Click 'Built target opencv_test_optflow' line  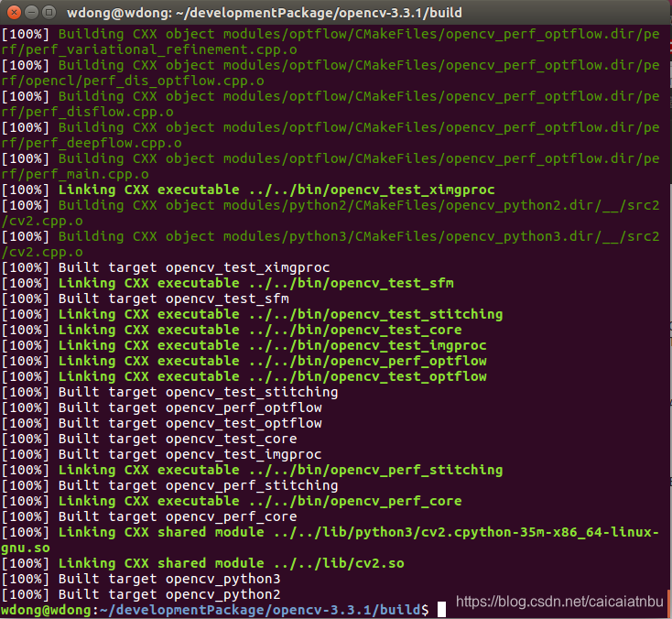coord(161,423)
